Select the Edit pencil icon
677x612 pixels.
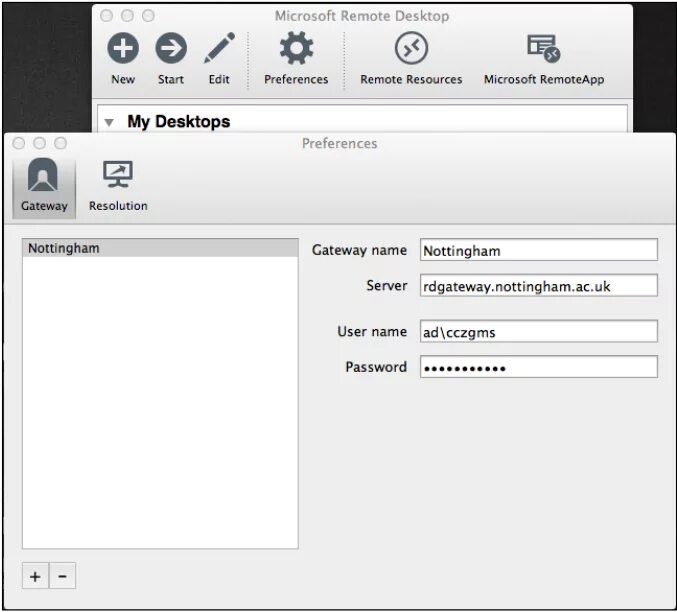tap(219, 48)
